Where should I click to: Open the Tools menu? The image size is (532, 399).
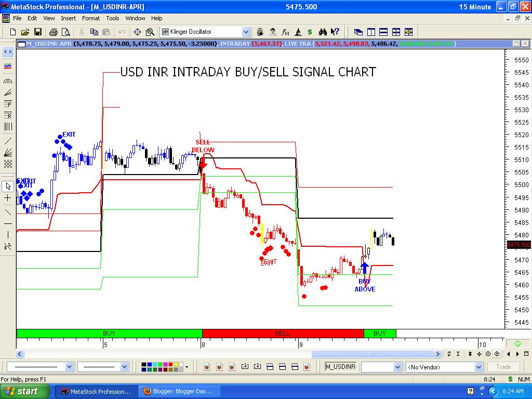coord(112,18)
